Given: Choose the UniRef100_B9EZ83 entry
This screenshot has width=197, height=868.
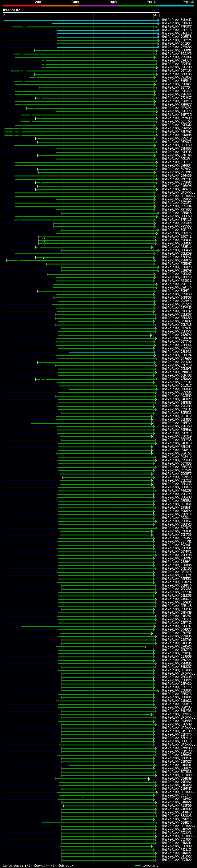Looking at the screenshot, I should (176, 67).
